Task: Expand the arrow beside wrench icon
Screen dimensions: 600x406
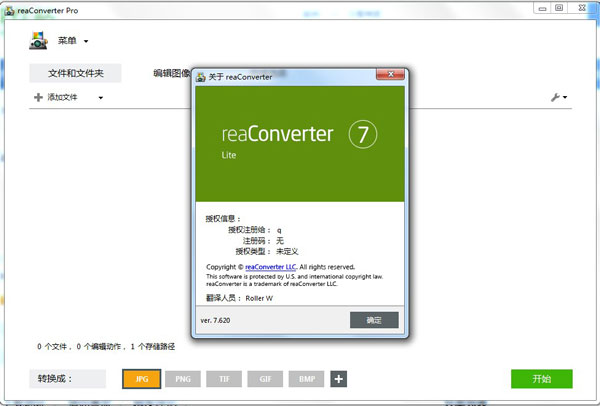Action: coord(565,98)
